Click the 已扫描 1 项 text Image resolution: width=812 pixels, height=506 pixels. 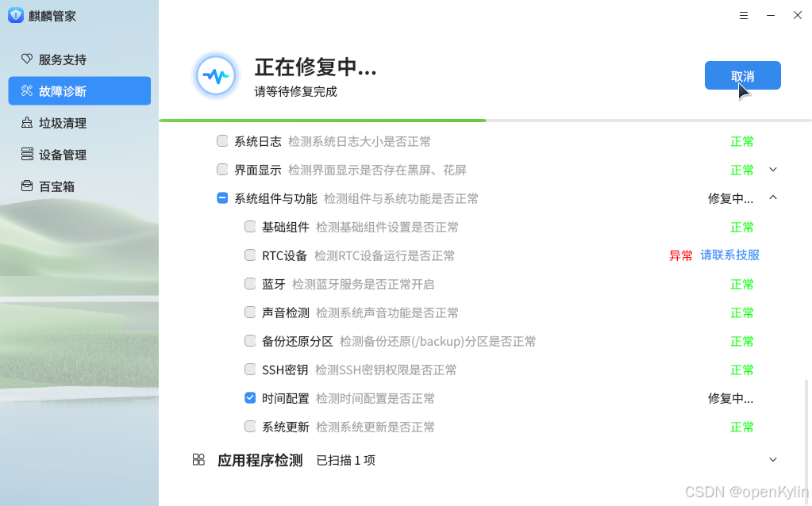tap(346, 460)
